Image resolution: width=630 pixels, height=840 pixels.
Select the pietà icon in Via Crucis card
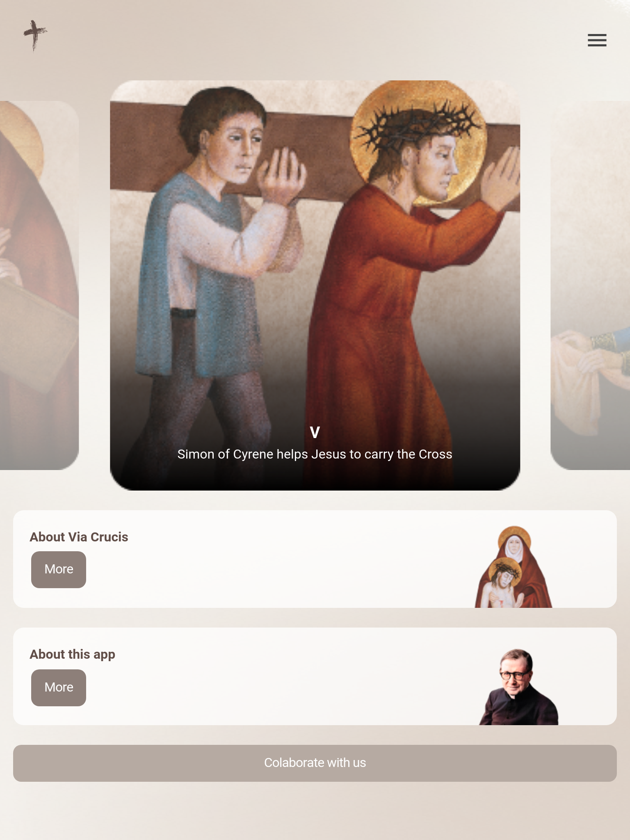[514, 566]
